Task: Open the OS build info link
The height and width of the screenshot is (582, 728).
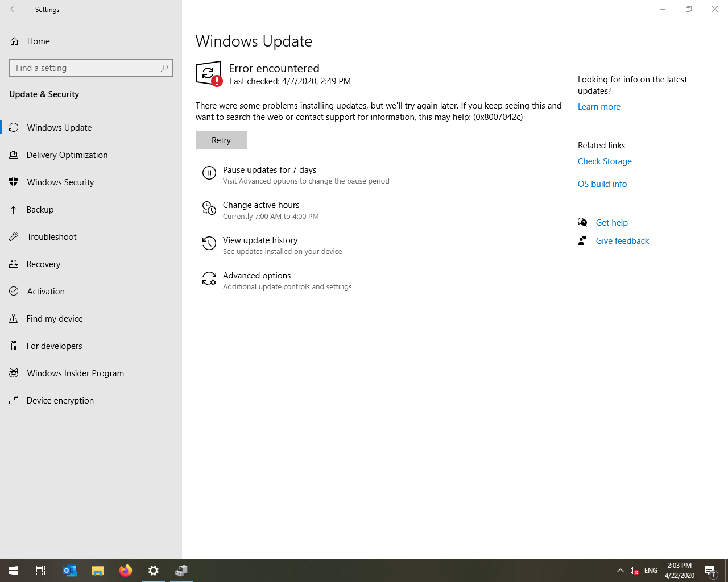Action: (x=602, y=184)
